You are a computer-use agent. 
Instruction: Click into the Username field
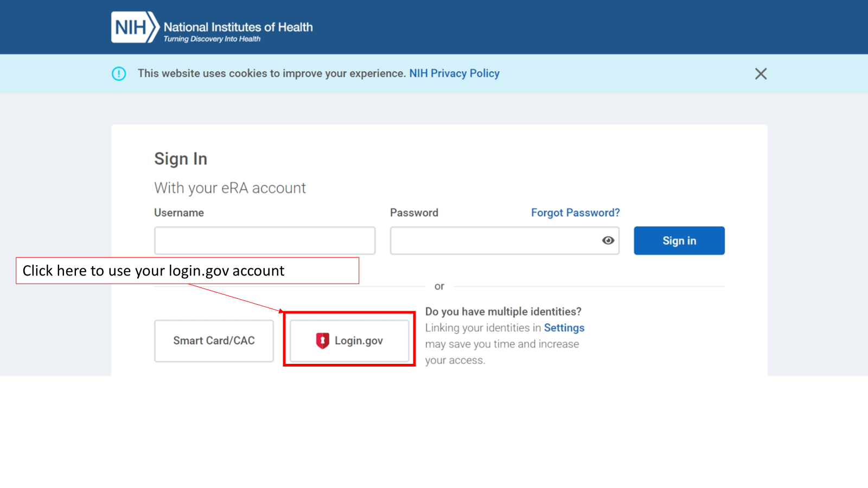point(264,241)
